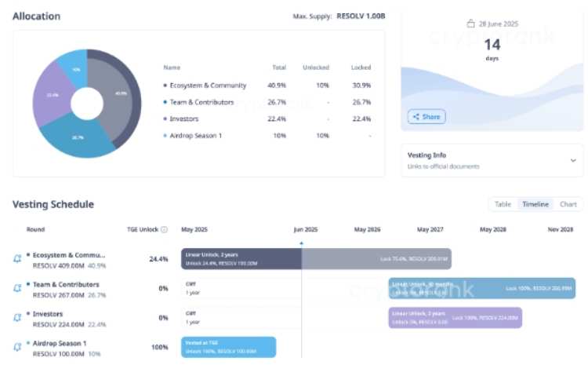Image resolution: width=588 pixels, height=376 pixels.
Task: Click the purple Investors linear unlock bar
Action: pyautogui.click(x=455, y=317)
